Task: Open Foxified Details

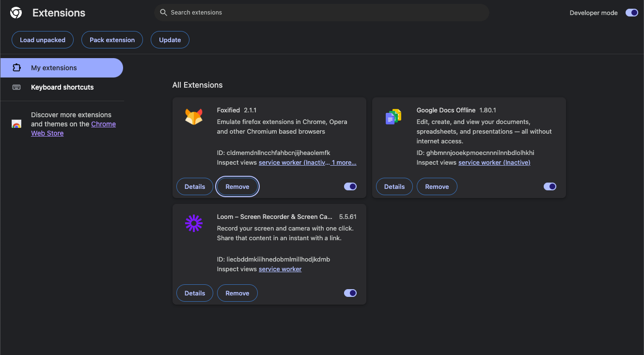Action: [x=195, y=186]
